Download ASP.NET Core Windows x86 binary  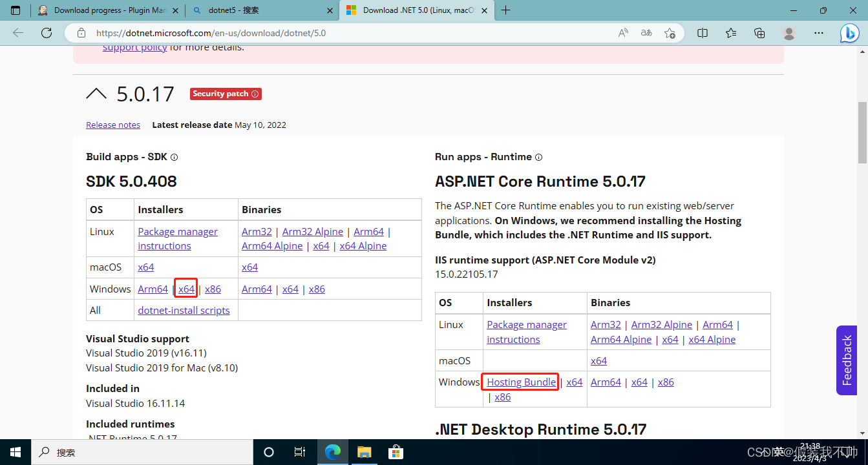point(666,382)
